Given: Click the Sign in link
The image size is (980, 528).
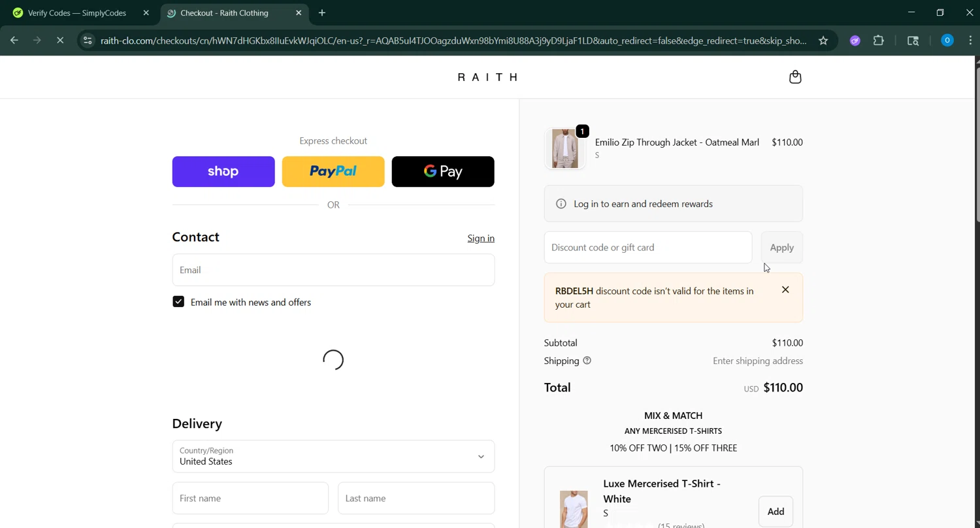Looking at the screenshot, I should (x=481, y=239).
